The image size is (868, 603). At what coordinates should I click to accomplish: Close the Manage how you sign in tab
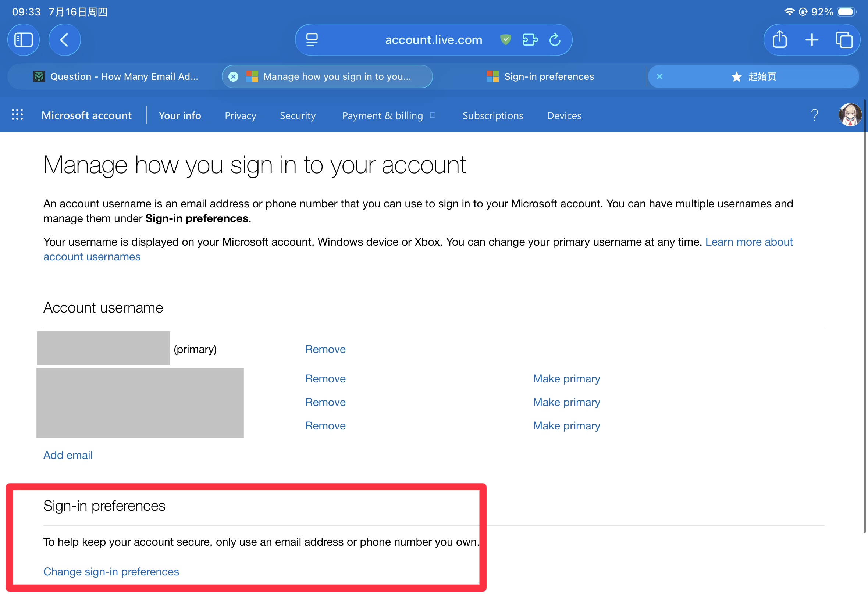click(x=234, y=76)
